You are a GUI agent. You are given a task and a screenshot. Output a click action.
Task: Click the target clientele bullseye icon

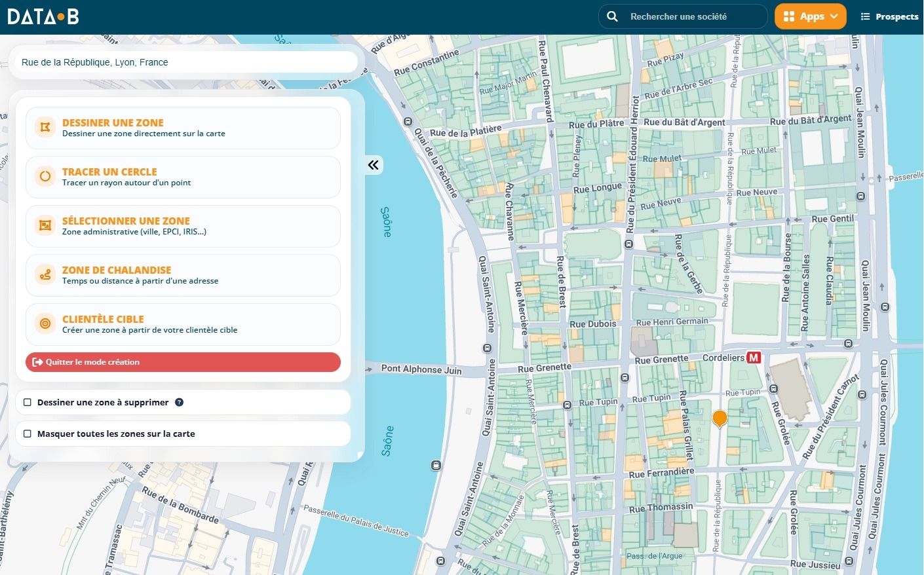[x=45, y=324]
